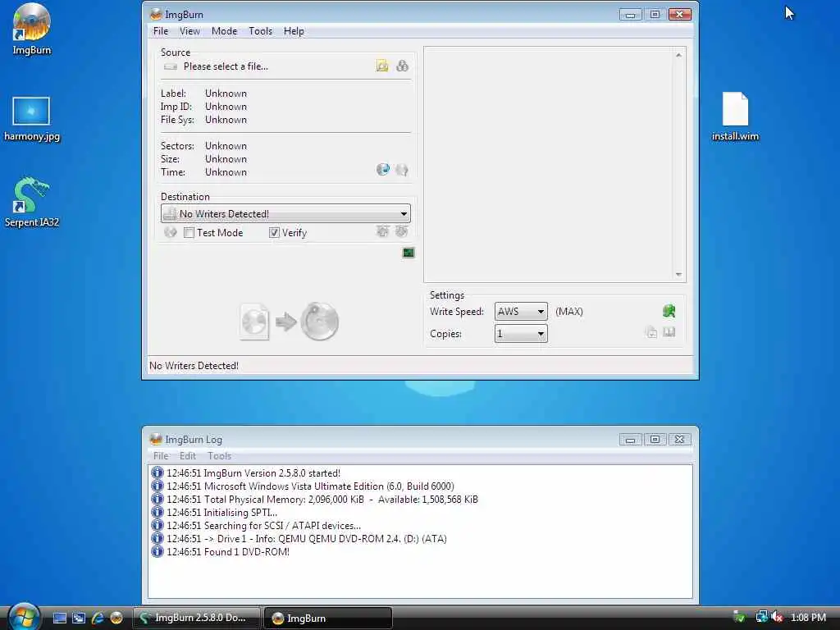Click Show Desktop in quick launch
Image resolution: width=840 pixels, height=630 pixels.
coord(59,618)
